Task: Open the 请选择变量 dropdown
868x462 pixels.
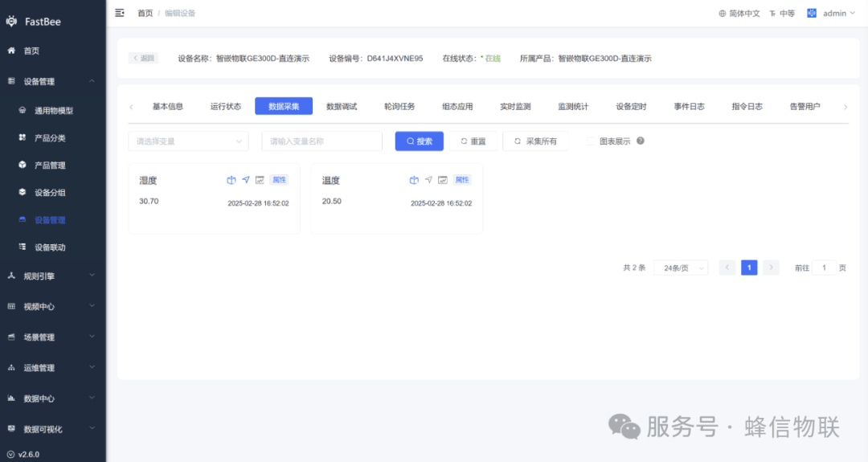Action: click(x=188, y=141)
